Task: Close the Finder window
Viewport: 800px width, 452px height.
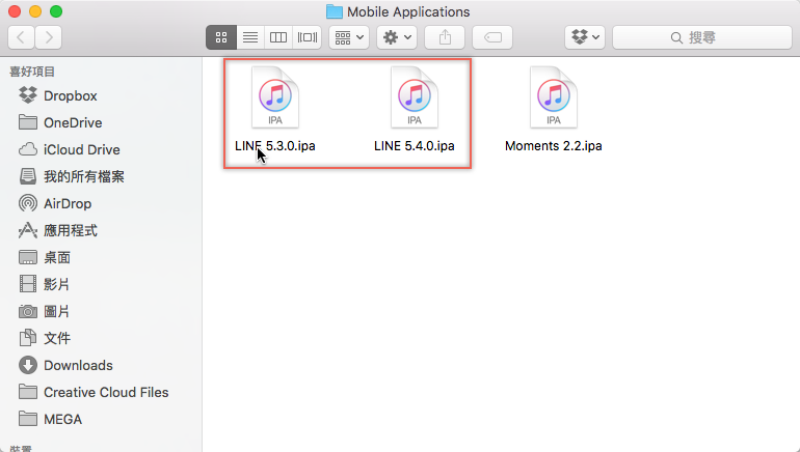Action: pyautogui.click(x=15, y=11)
